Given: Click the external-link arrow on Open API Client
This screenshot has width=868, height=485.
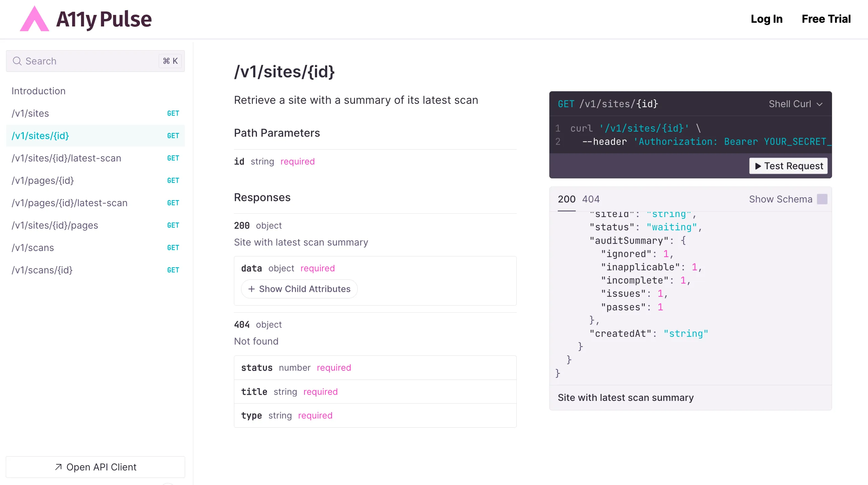Looking at the screenshot, I should click(x=58, y=467).
